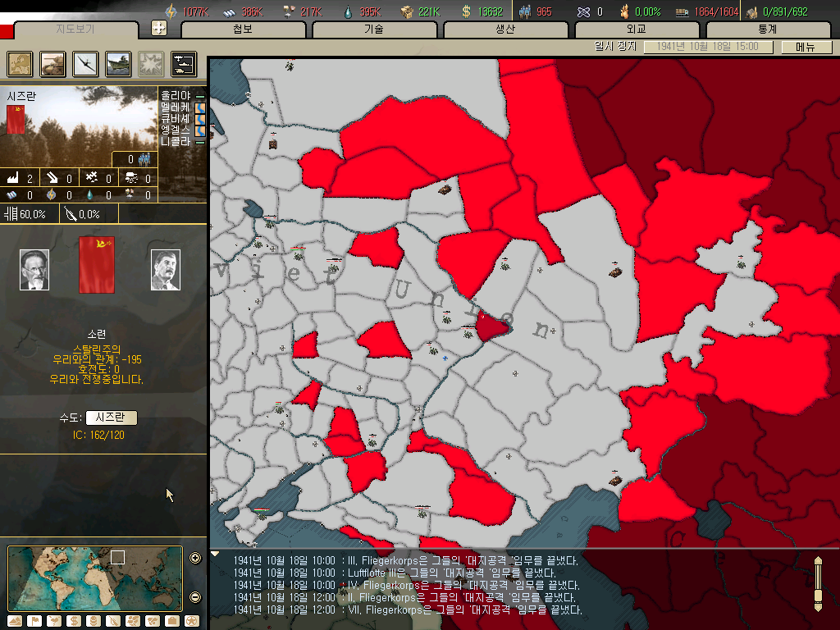Image resolution: width=840 pixels, height=630 pixels.
Task: Open the 첩보 intelligence tab
Action: click(x=243, y=30)
